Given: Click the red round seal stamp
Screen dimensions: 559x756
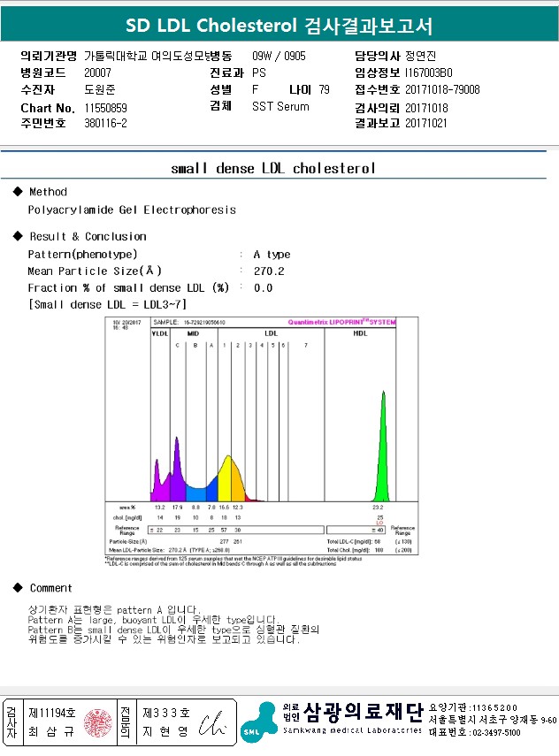Looking at the screenshot, I should tap(98, 722).
